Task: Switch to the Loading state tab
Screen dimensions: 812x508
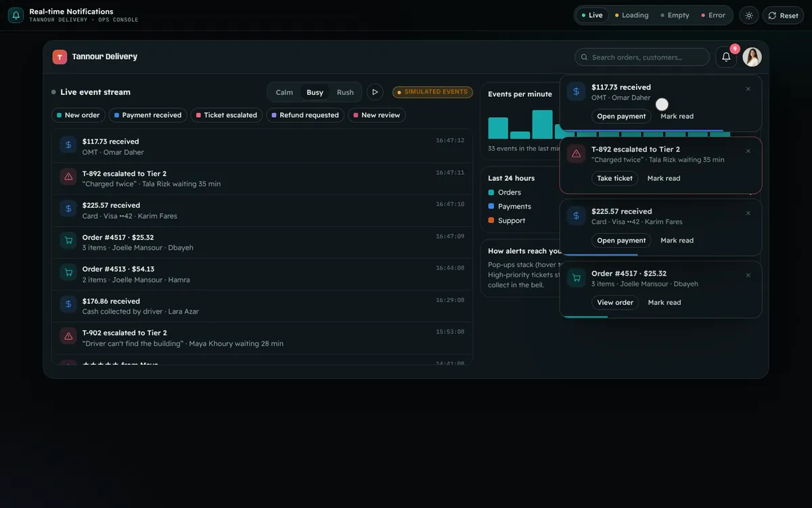Action: click(631, 15)
